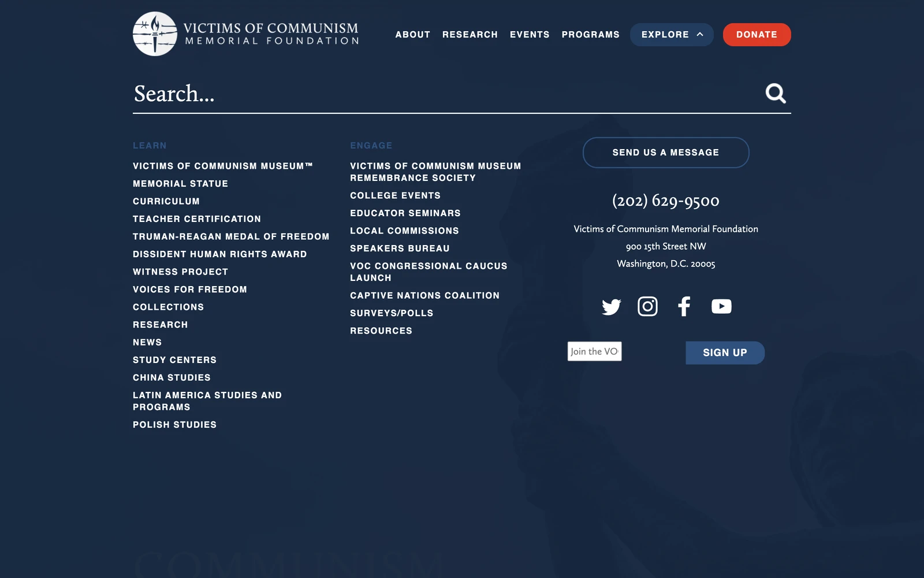Open Captive Nations Coalition link
Screen dimensions: 924x578
click(424, 295)
